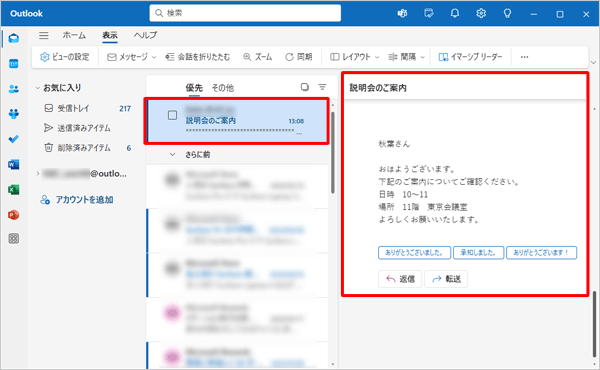Image resolution: width=600 pixels, height=370 pixels.
Task: Select the その他 other inbox tab
Action: [x=223, y=88]
